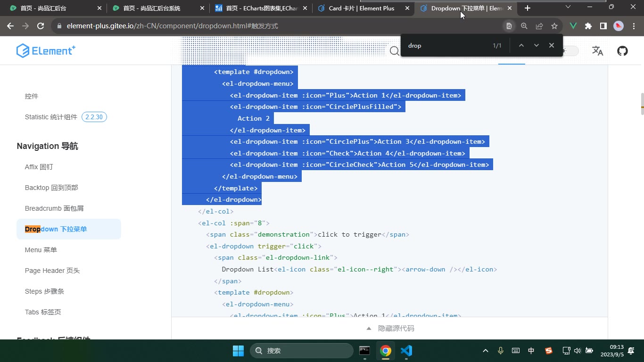Click the Chrome taskbar icon
Image resolution: width=644 pixels, height=362 pixels.
[386, 351]
